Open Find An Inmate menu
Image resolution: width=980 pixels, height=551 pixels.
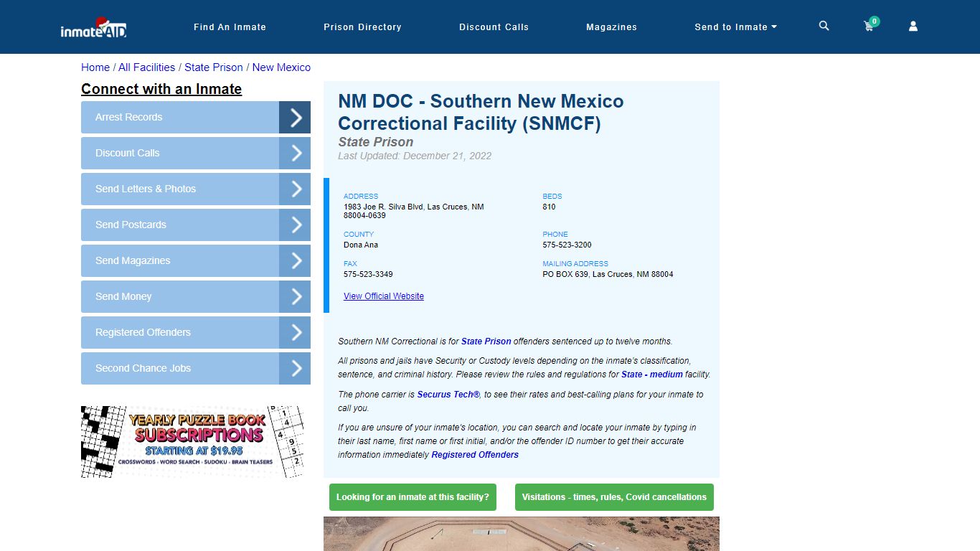tap(230, 27)
